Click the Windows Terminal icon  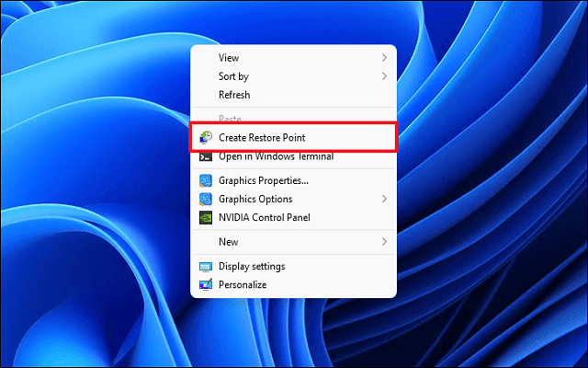click(206, 156)
